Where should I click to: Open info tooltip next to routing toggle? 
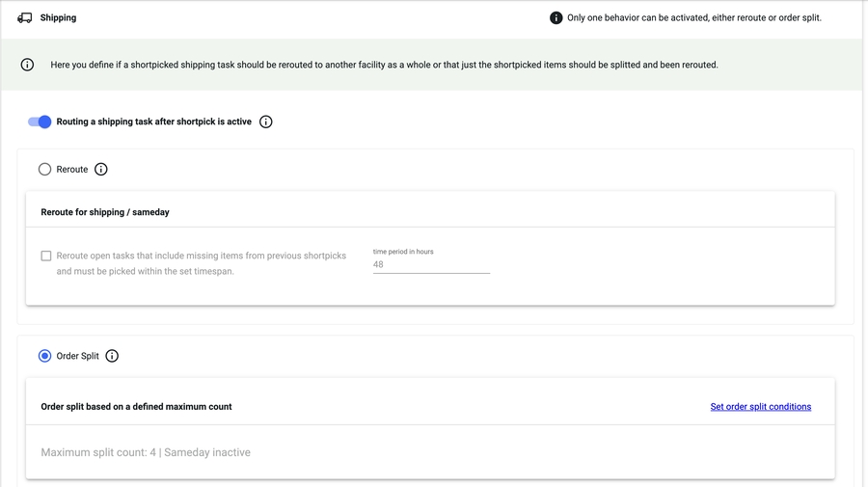[266, 122]
